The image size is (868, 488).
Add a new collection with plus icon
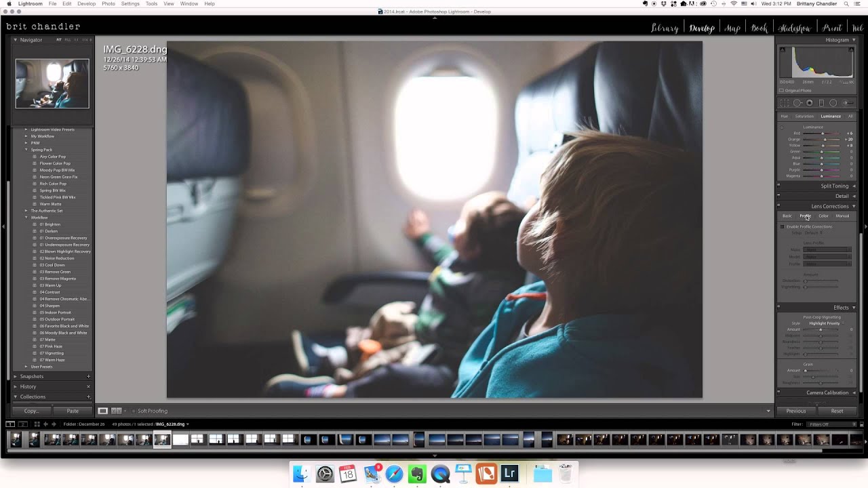(x=88, y=396)
